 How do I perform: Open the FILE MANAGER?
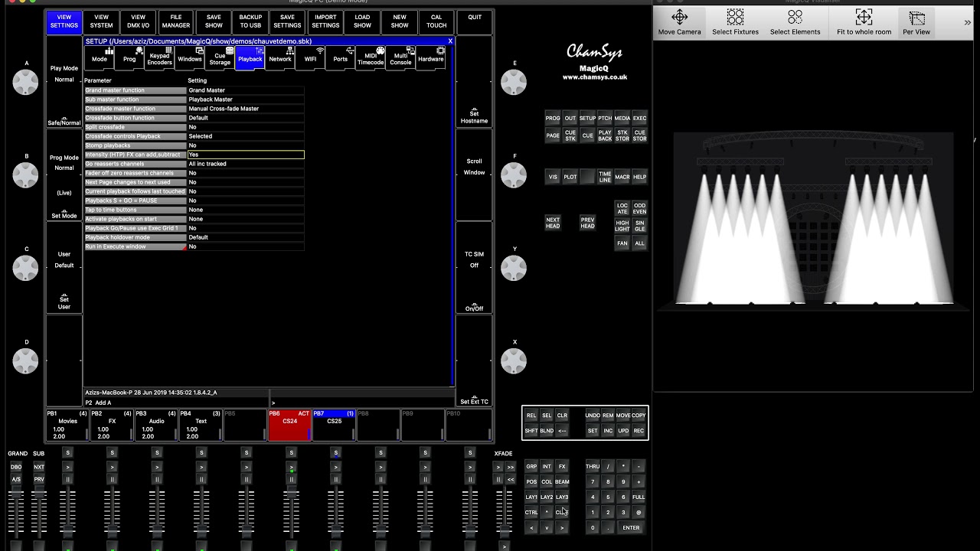[x=175, y=21]
